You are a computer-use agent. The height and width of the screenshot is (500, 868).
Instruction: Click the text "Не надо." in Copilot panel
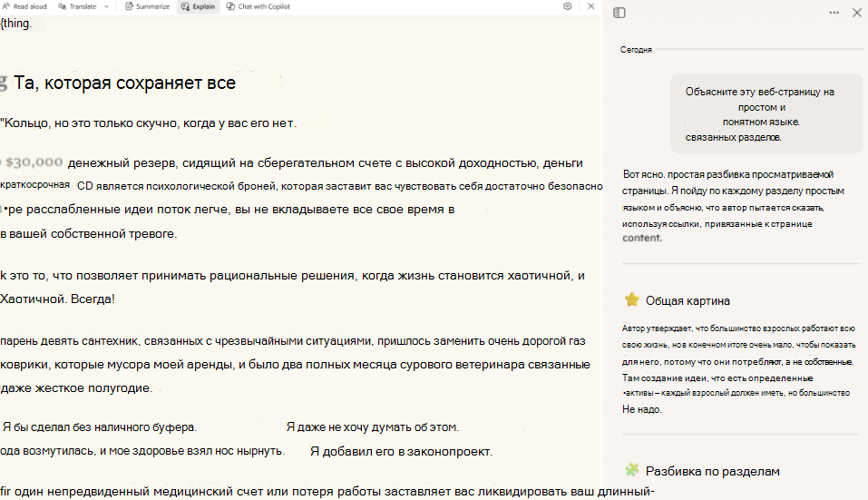coord(642,409)
